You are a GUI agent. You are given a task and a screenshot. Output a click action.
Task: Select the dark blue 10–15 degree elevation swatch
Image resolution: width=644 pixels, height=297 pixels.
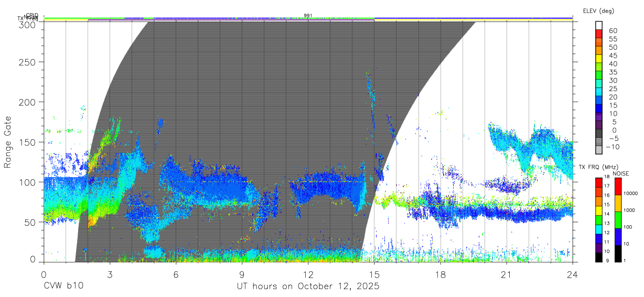(599, 109)
